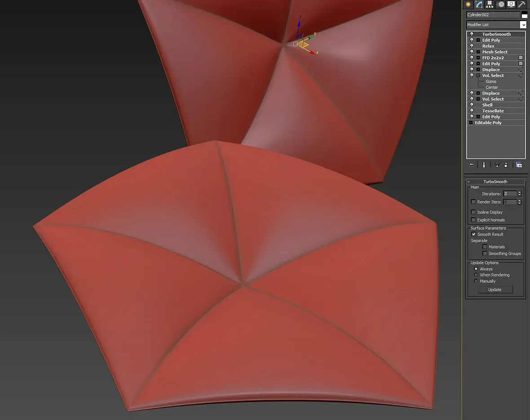The image size is (530, 420).
Task: Expand the Editable Poly base object
Action: (x=471, y=122)
